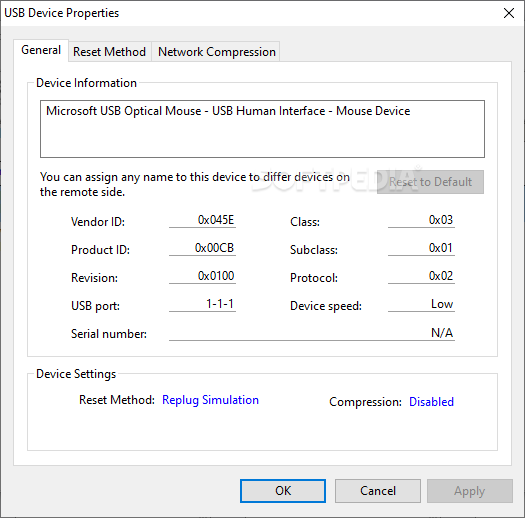525x518 pixels.
Task: Click the Protocol label
Action: point(314,278)
